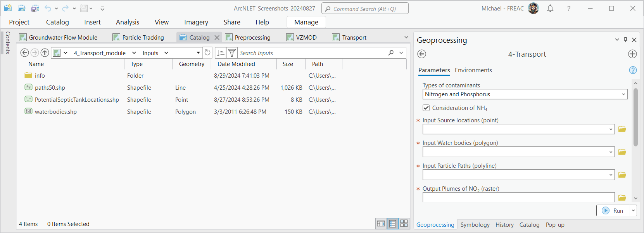Image resolution: width=644 pixels, height=233 pixels.
Task: Browse for Input Particle Paths folder icon
Action: click(x=622, y=175)
